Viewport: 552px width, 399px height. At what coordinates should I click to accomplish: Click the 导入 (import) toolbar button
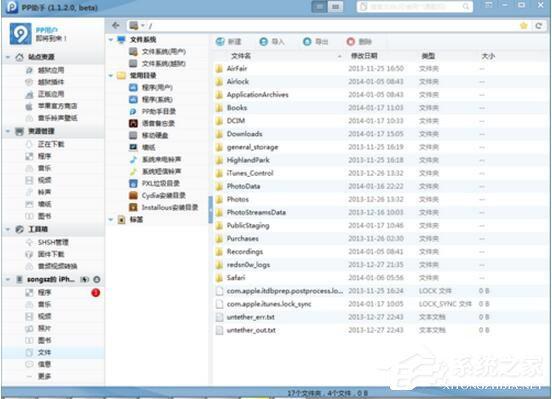[271, 42]
